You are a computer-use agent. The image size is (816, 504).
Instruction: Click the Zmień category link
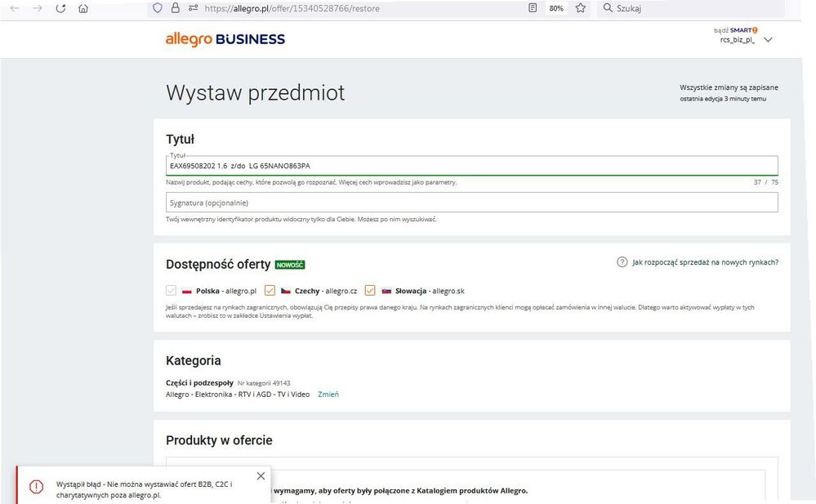[328, 395]
